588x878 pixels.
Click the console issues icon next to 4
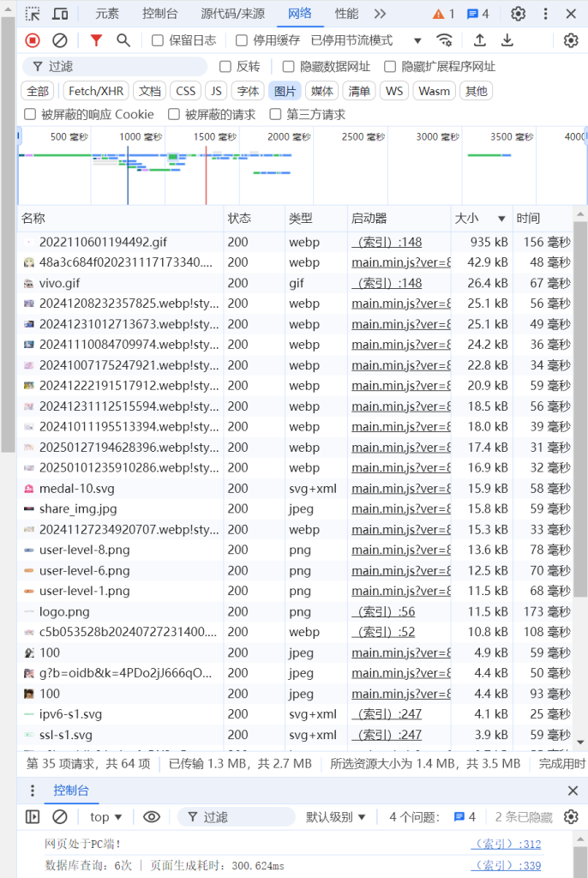pyautogui.click(x=459, y=817)
